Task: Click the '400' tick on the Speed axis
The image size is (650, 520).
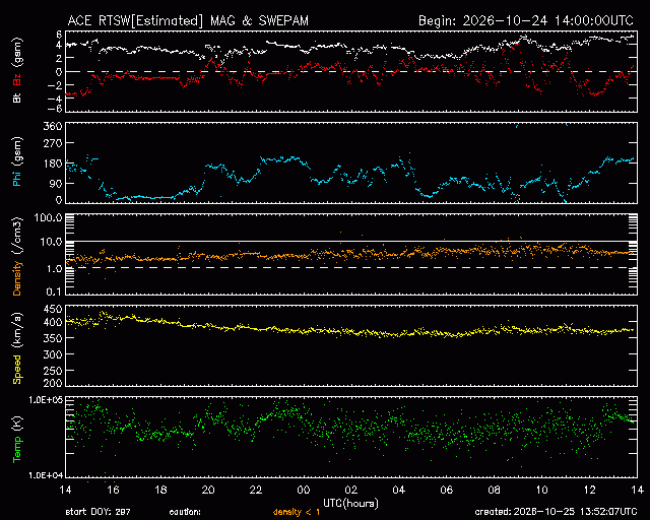Action: pos(53,322)
